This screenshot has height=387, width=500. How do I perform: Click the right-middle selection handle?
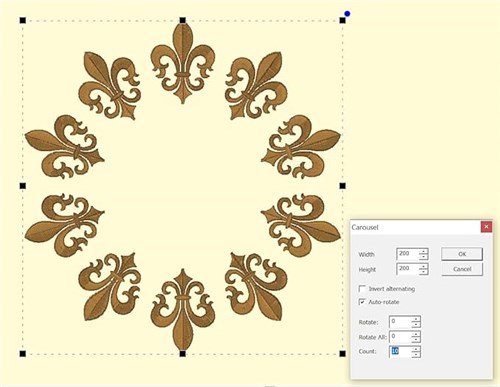pos(342,186)
